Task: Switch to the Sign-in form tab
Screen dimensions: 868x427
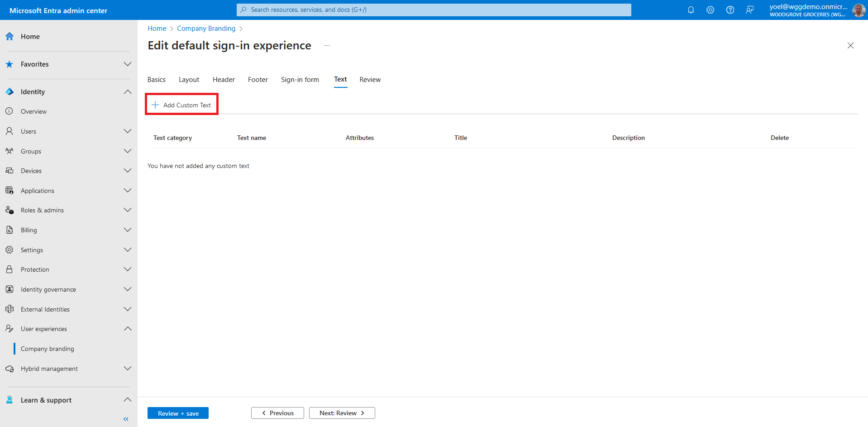Action: 300,80
